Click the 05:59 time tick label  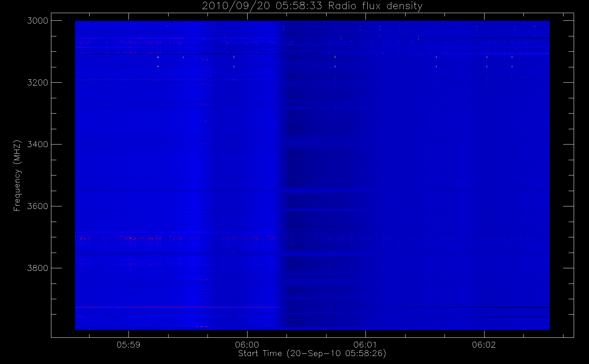(x=129, y=345)
